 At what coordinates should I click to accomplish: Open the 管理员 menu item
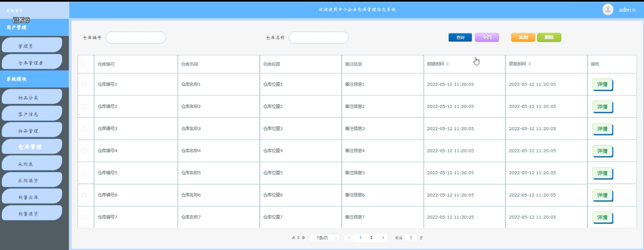click(x=32, y=46)
